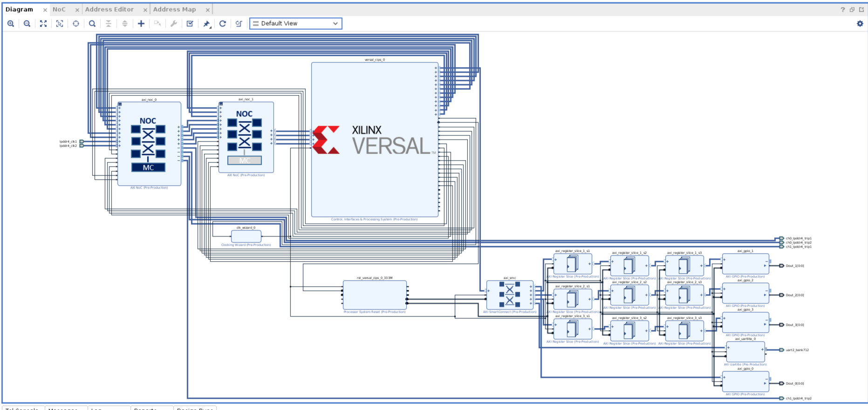Switch to the NoC tab

pos(59,10)
